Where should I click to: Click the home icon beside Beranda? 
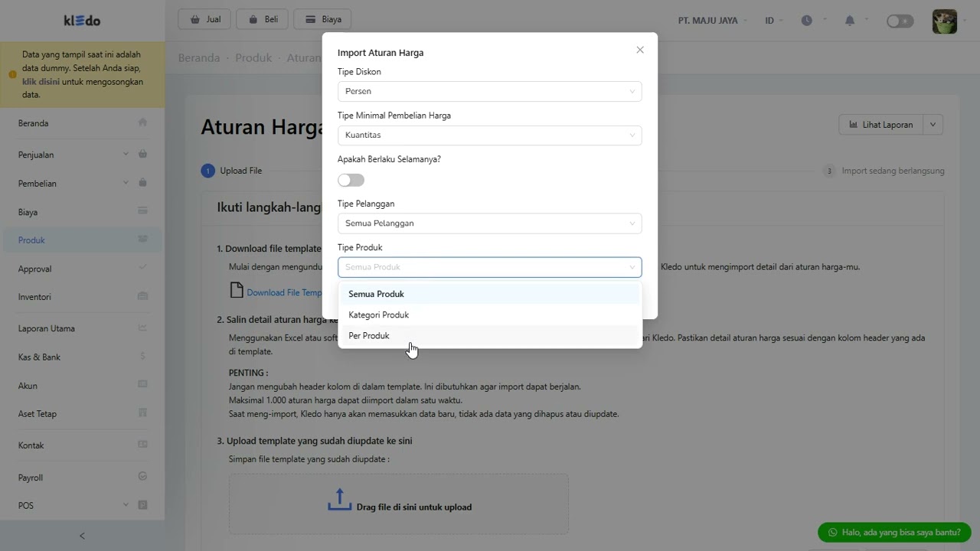[x=142, y=122]
